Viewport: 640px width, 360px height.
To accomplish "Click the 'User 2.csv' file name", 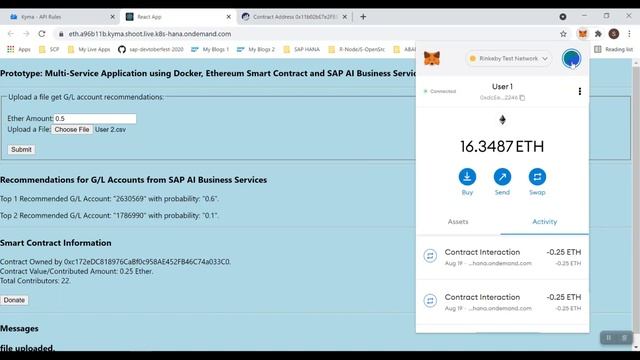I will 110,129.
